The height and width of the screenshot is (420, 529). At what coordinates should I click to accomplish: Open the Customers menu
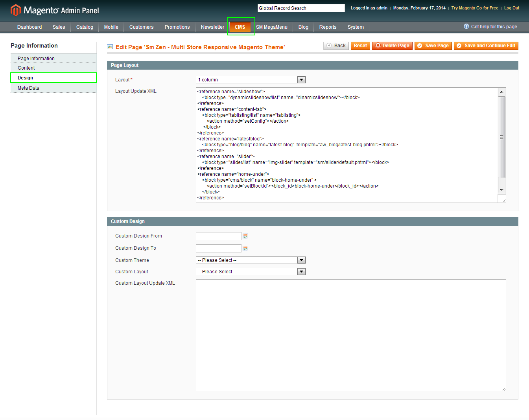point(142,27)
